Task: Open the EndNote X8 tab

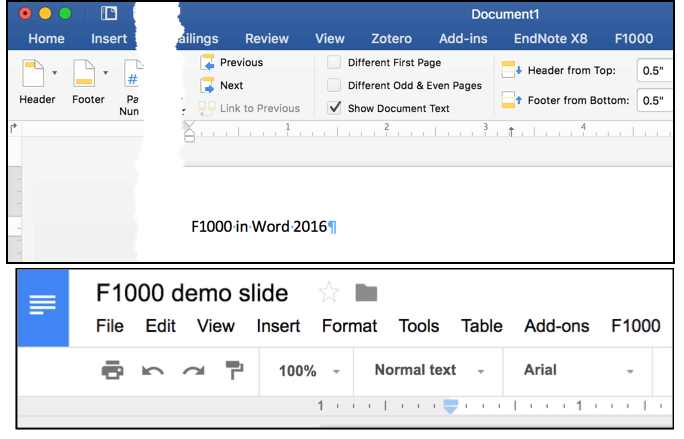Action: pyautogui.click(x=551, y=39)
